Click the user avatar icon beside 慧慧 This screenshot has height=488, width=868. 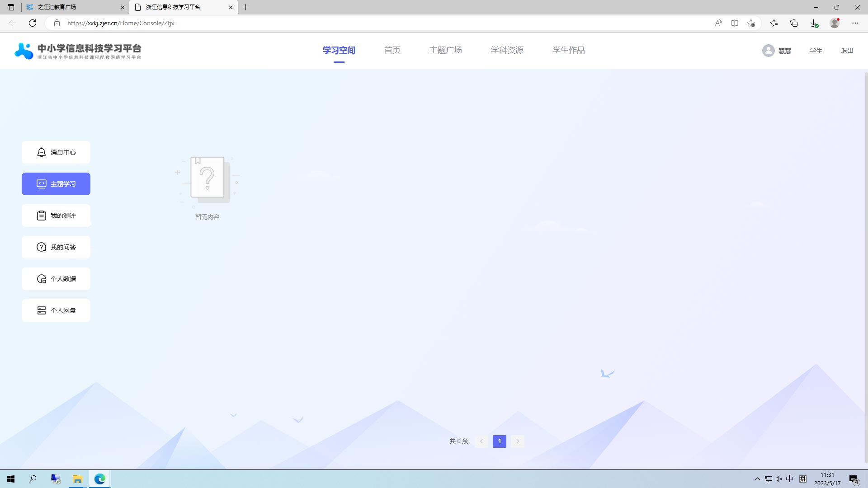tap(768, 51)
